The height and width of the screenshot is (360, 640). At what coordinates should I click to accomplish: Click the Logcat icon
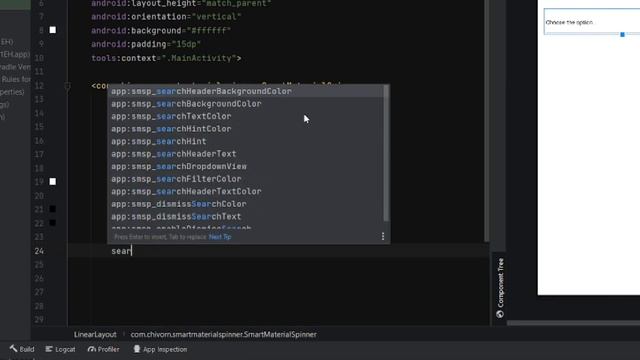coord(49,349)
